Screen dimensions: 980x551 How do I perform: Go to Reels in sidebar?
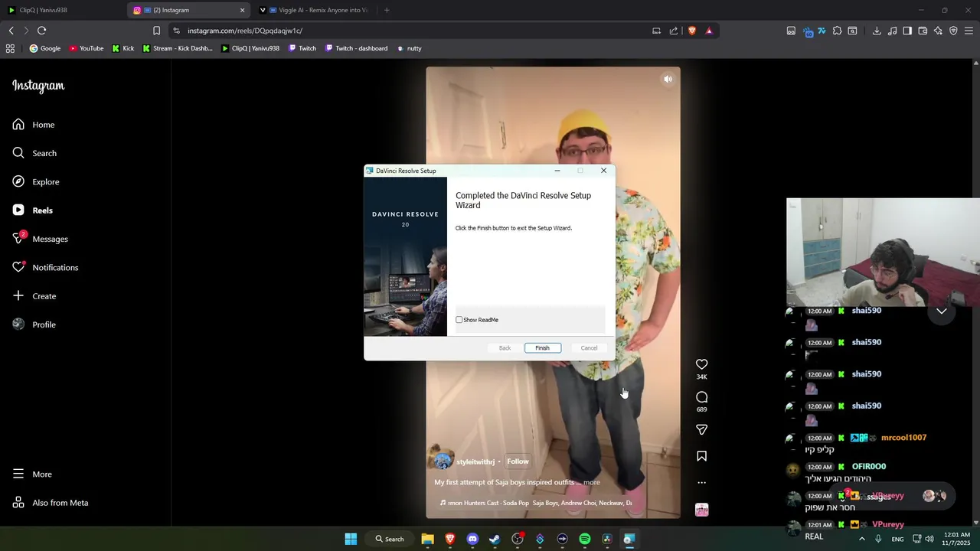[33, 210]
